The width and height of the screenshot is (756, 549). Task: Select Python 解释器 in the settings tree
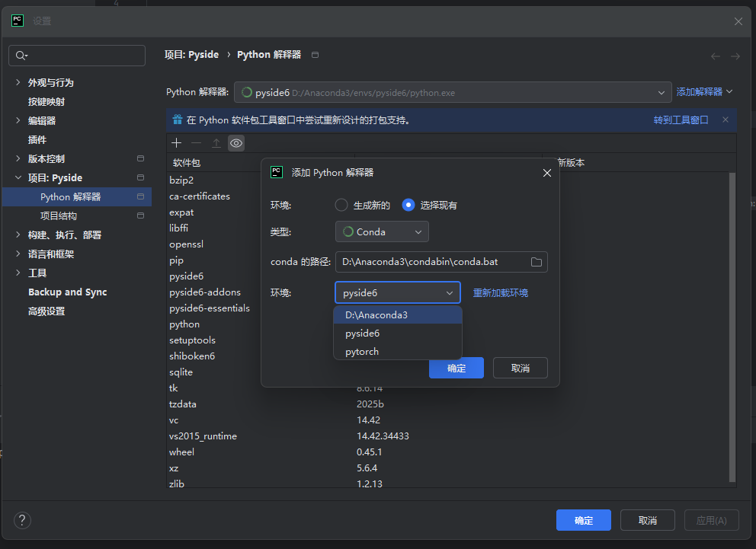coord(77,197)
